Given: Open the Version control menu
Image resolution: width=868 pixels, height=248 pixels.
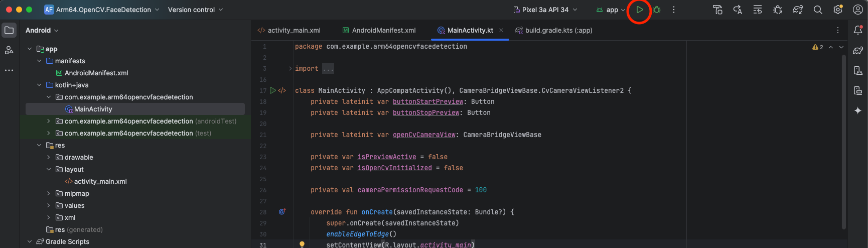Looking at the screenshot, I should pos(196,10).
